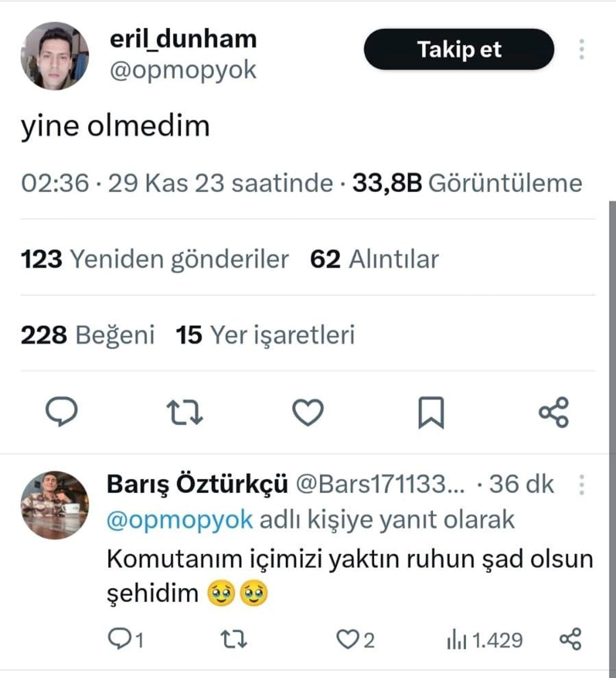Share Barış Öztürkçü's reply
The height and width of the screenshot is (678, 616).
[570, 639]
